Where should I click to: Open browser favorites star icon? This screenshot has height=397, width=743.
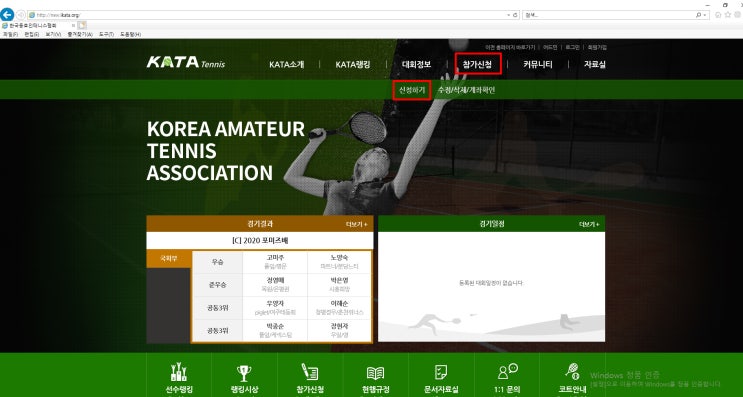728,15
